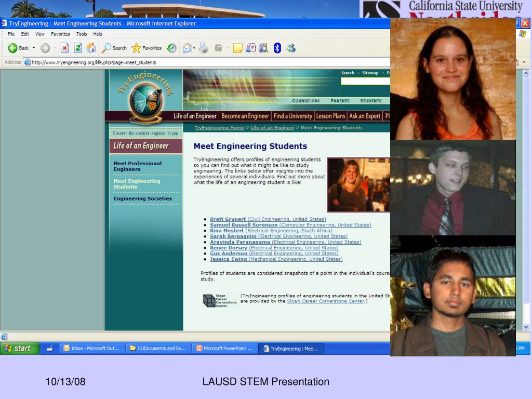
Task: Click the Parents link
Action: (x=340, y=101)
